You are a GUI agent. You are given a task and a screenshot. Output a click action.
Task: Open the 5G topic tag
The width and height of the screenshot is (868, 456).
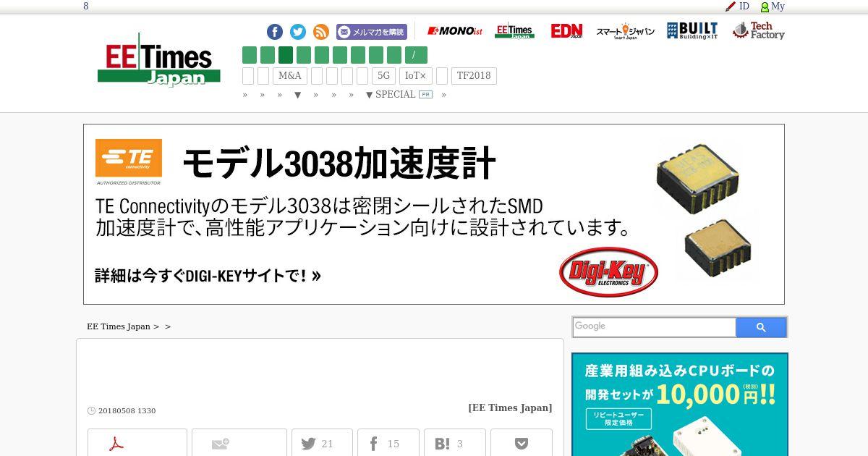pos(383,76)
